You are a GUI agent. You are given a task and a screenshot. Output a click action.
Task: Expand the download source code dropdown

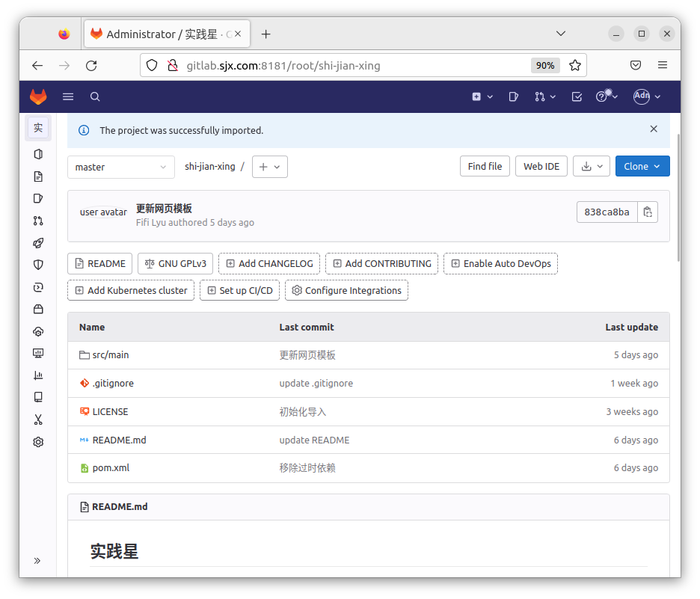tap(591, 166)
